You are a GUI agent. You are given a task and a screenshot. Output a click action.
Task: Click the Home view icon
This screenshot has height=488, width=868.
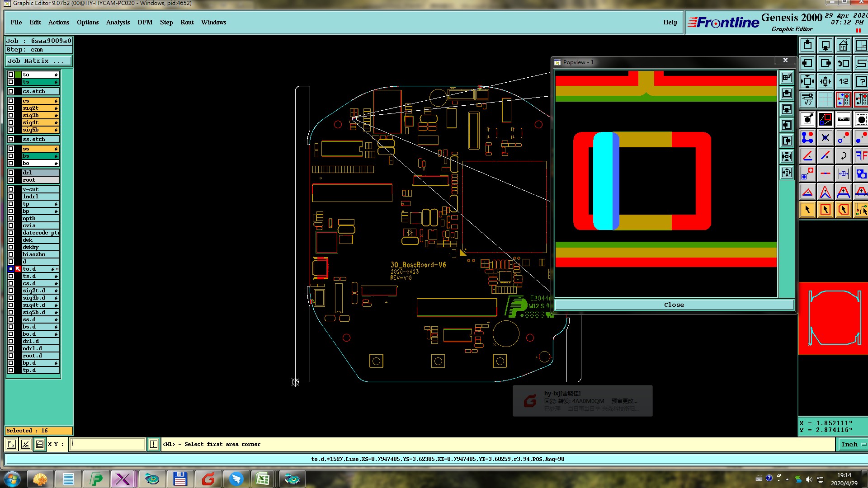click(x=843, y=45)
